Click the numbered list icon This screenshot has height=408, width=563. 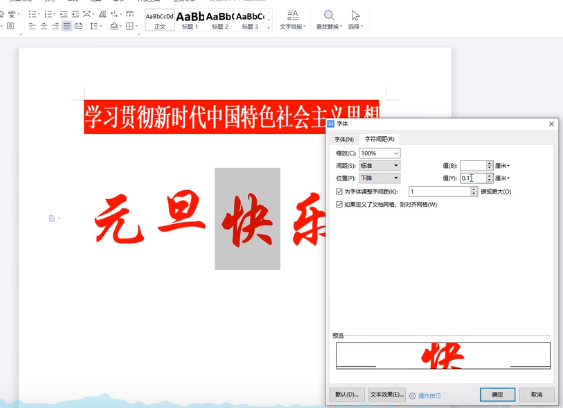48,14
